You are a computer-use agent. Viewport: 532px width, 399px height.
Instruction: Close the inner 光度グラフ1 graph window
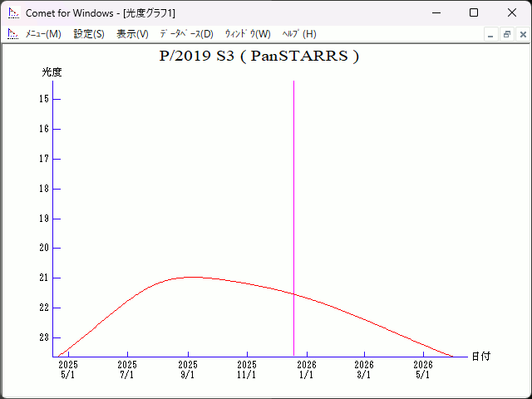point(522,35)
